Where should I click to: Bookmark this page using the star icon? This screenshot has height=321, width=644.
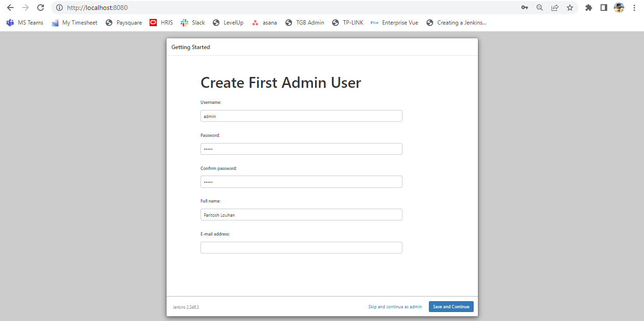(570, 8)
